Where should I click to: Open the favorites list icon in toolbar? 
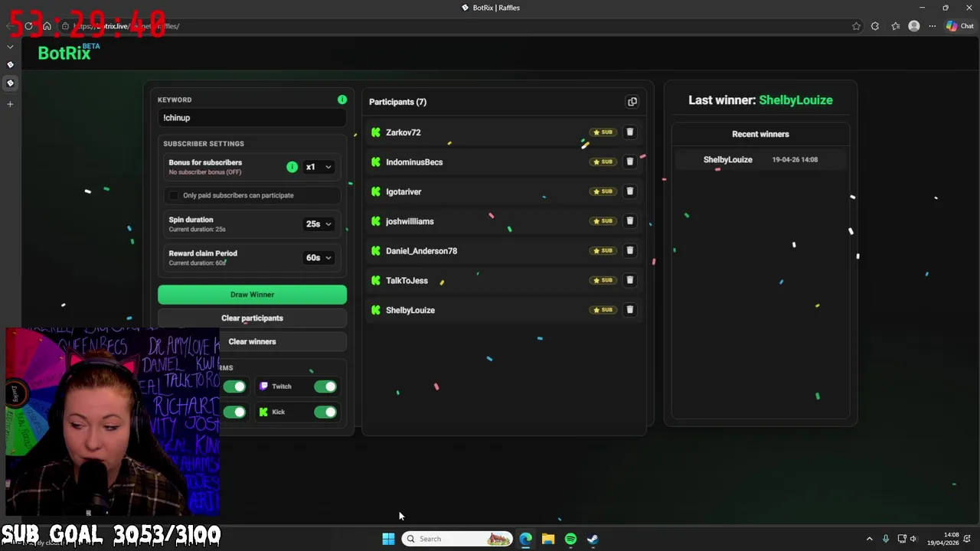[895, 26]
